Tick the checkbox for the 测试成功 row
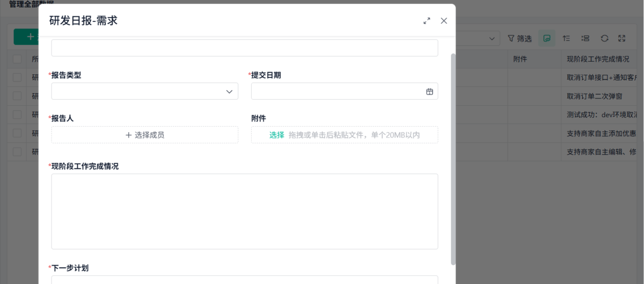The height and width of the screenshot is (284, 644). [x=17, y=114]
